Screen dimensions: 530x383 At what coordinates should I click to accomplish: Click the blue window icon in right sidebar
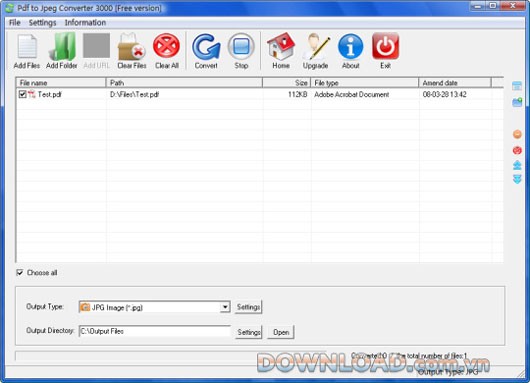(517, 86)
